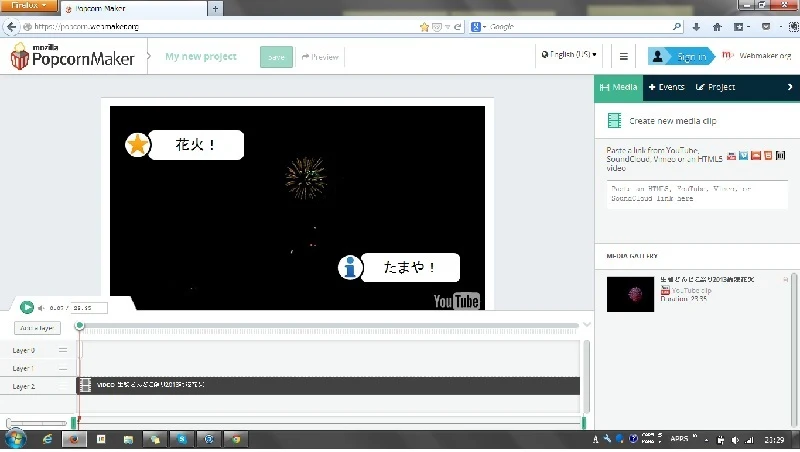Select the Popcorn Maker browser tab
The image size is (800, 452).
coord(134,9)
